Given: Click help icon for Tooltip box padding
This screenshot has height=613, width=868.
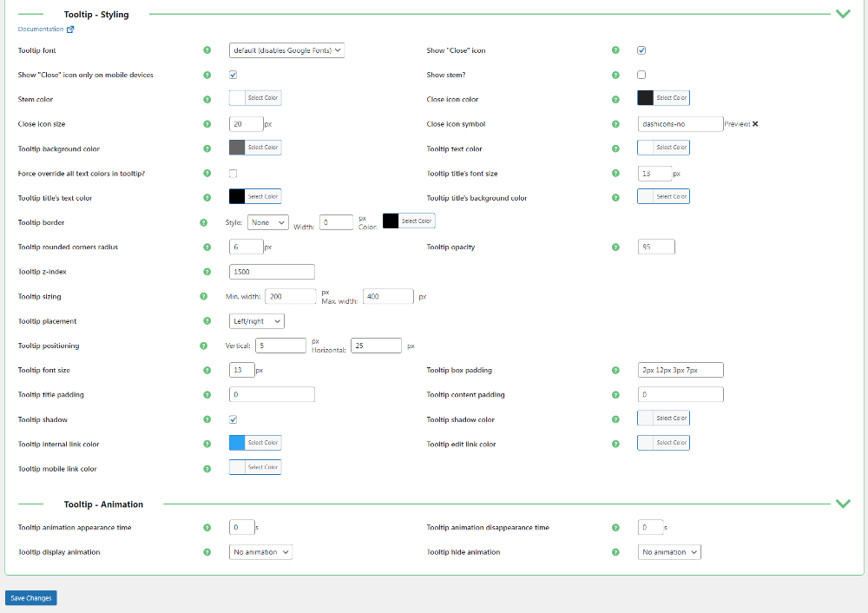Looking at the screenshot, I should pos(615,371).
